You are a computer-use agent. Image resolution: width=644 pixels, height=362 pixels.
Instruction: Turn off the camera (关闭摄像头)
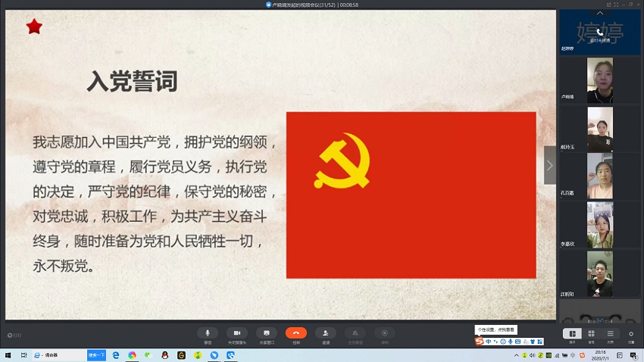point(236,332)
